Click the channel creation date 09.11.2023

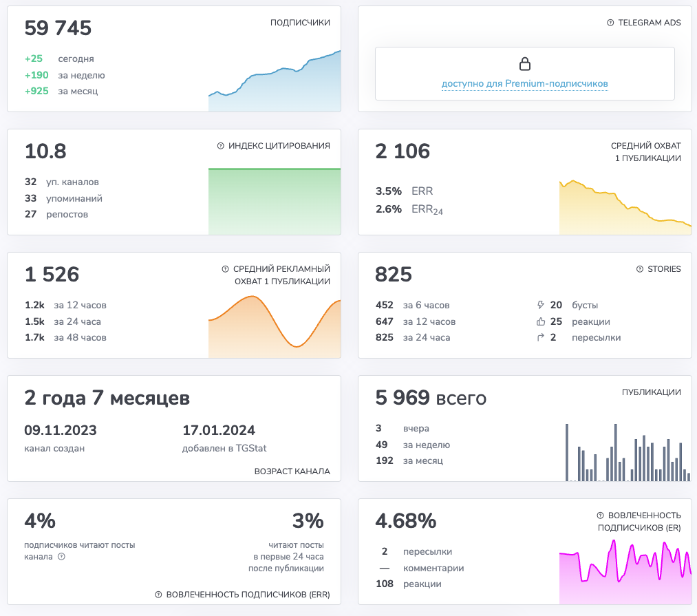point(61,430)
